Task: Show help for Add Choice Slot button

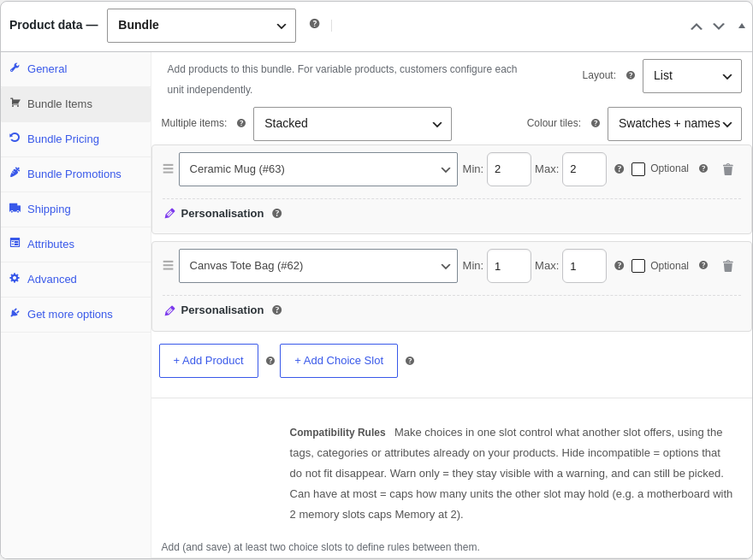Action: coord(410,361)
